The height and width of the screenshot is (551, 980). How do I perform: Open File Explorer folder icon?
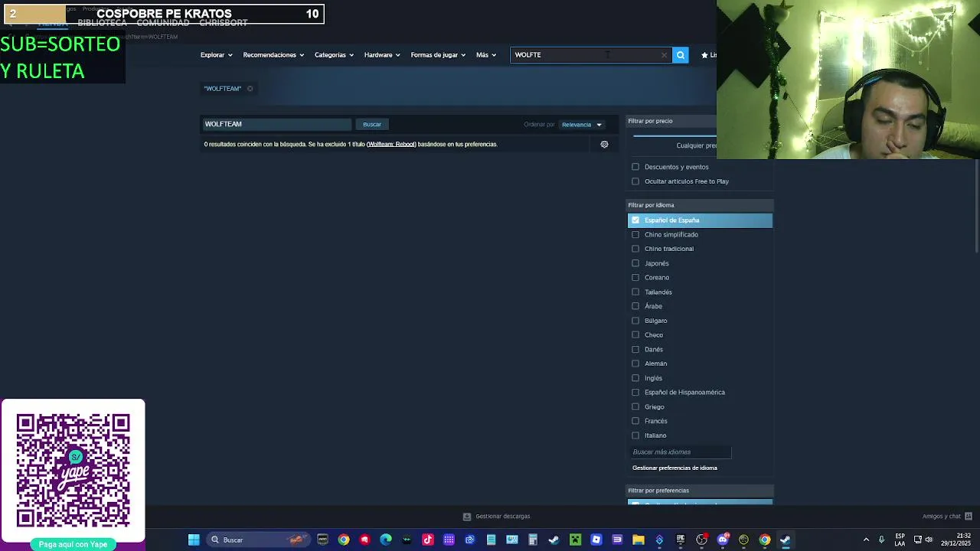click(638, 540)
